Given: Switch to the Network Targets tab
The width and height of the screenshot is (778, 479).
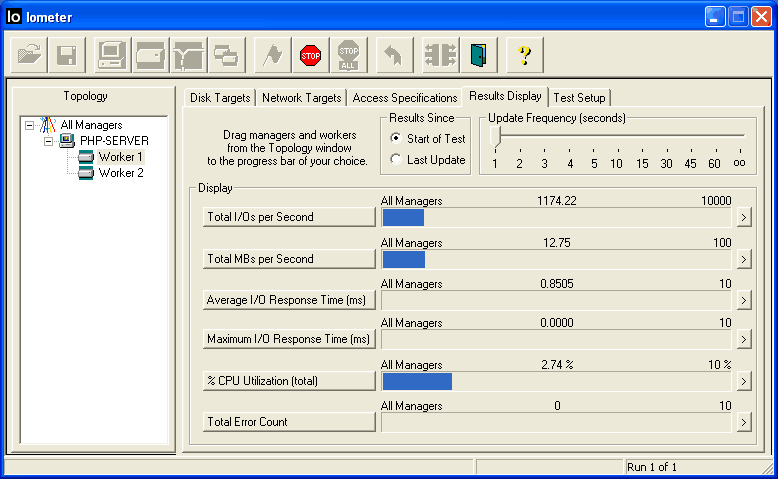Looking at the screenshot, I should pyautogui.click(x=302, y=98).
